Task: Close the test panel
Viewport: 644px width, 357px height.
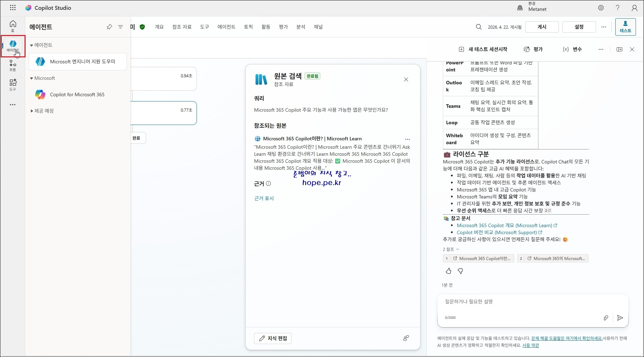Action: tap(632, 49)
